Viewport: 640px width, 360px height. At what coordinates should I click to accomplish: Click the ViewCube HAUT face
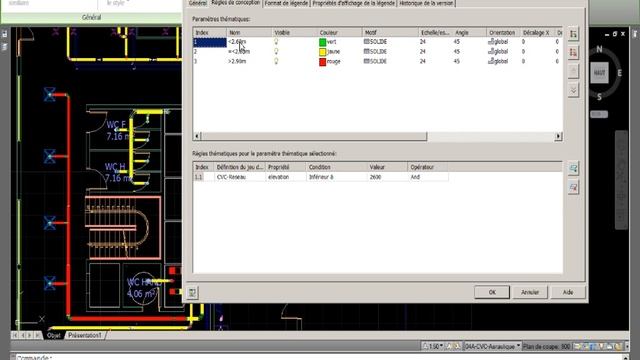coord(600,73)
